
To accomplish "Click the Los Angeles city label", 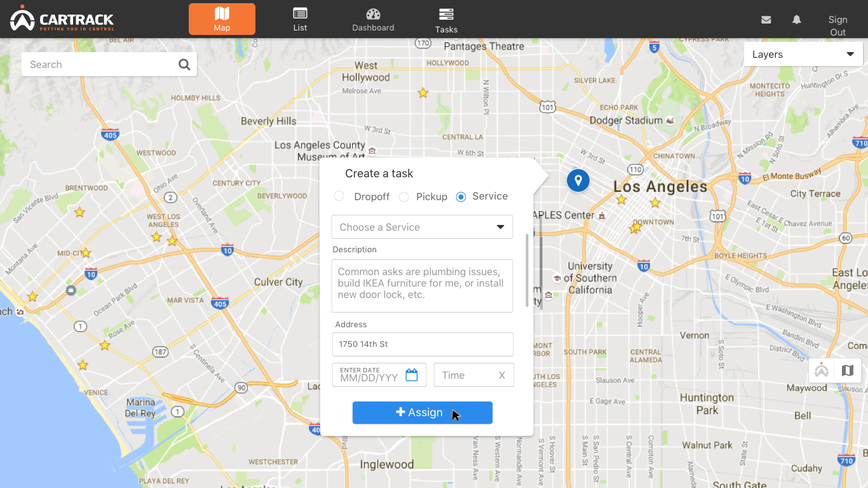I will (x=660, y=187).
